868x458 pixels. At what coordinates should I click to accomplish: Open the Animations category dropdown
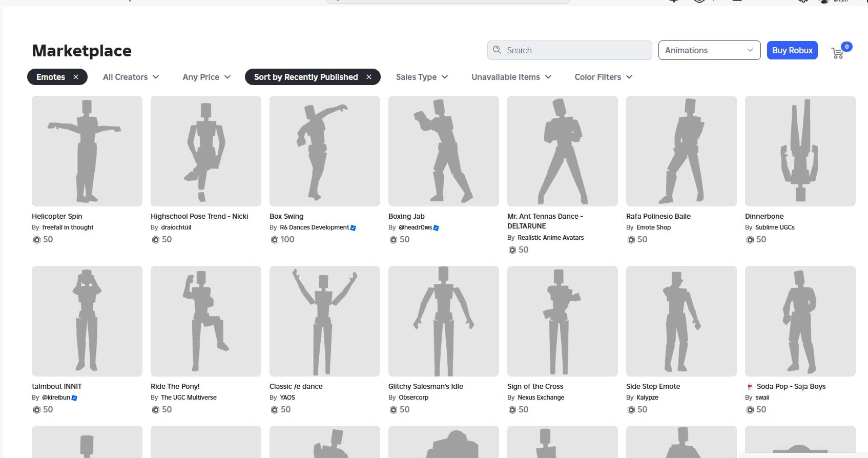tap(709, 50)
